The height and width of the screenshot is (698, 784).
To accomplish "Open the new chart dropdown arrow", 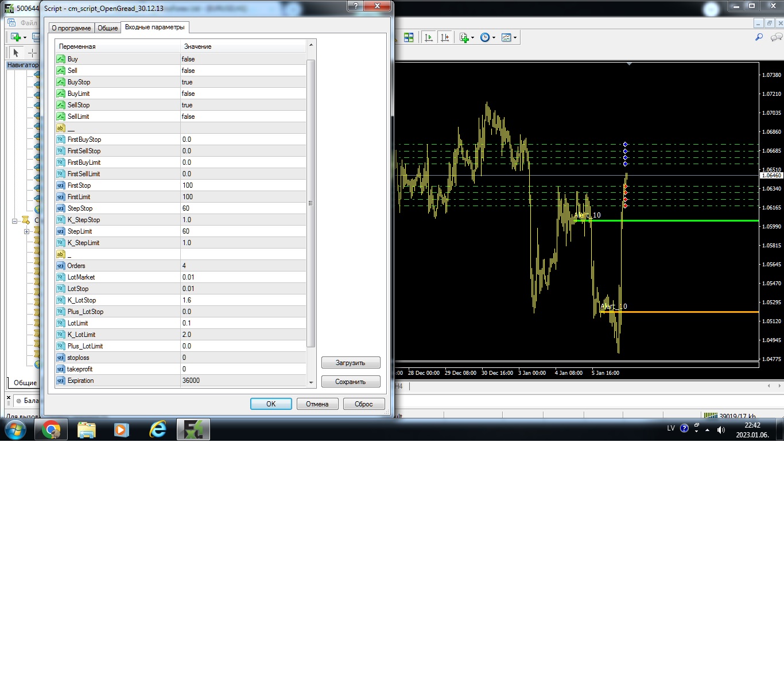I will (25, 38).
